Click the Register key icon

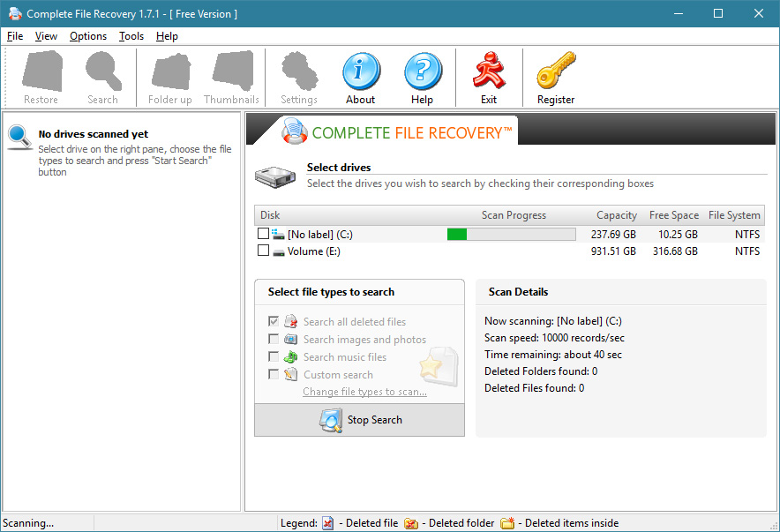(556, 72)
